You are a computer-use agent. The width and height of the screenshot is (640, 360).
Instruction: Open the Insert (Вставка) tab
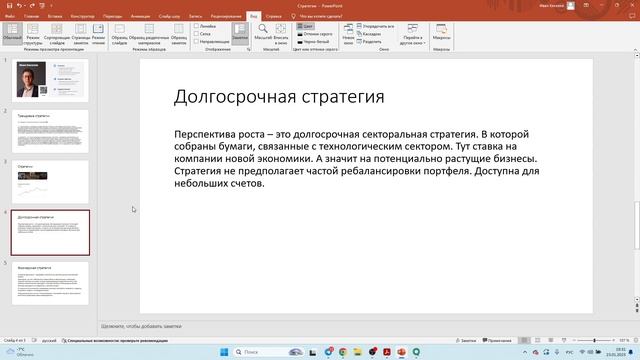(55, 16)
